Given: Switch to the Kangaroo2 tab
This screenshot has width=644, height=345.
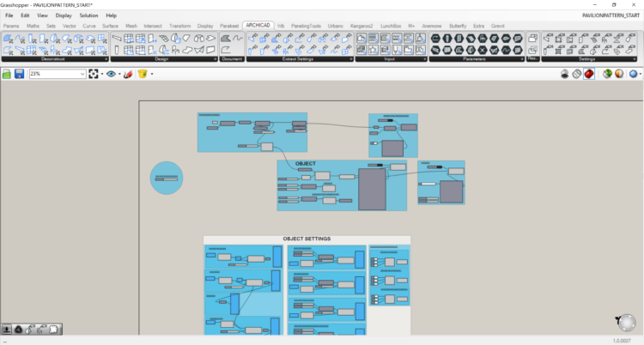Looking at the screenshot, I should point(361,26).
